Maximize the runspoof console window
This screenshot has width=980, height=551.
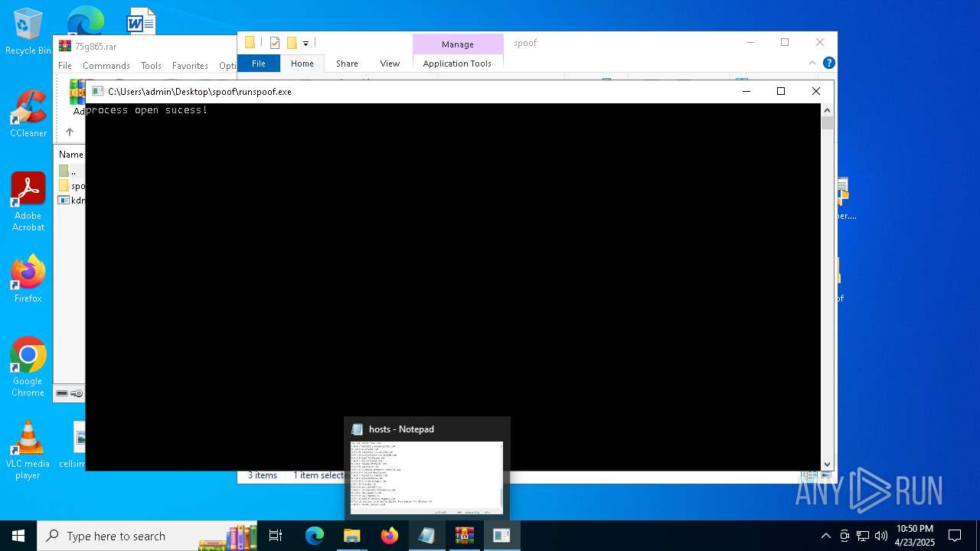(781, 91)
